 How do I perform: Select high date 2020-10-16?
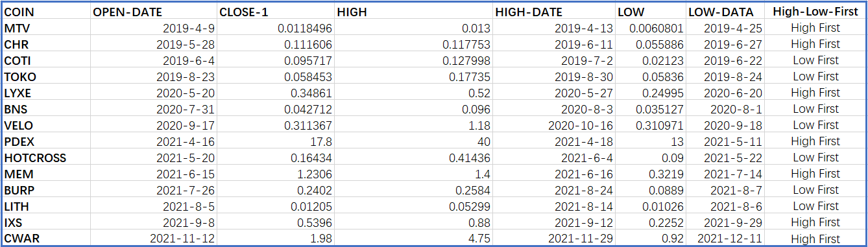point(581,125)
